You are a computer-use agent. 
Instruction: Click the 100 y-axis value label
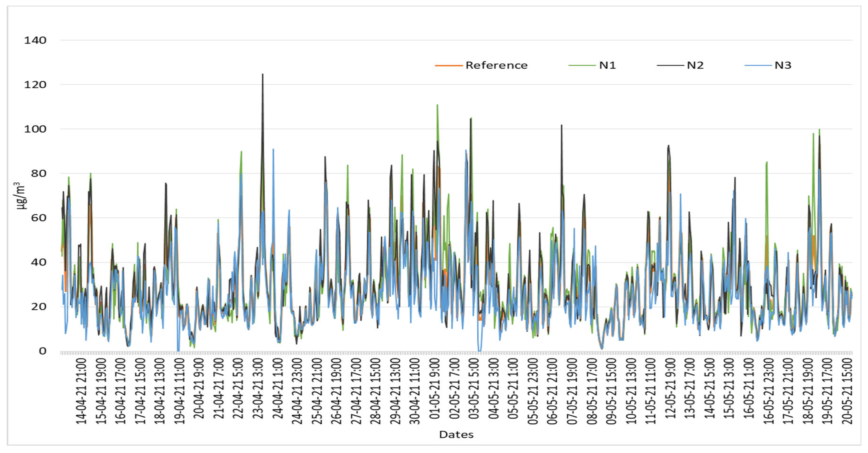35,129
